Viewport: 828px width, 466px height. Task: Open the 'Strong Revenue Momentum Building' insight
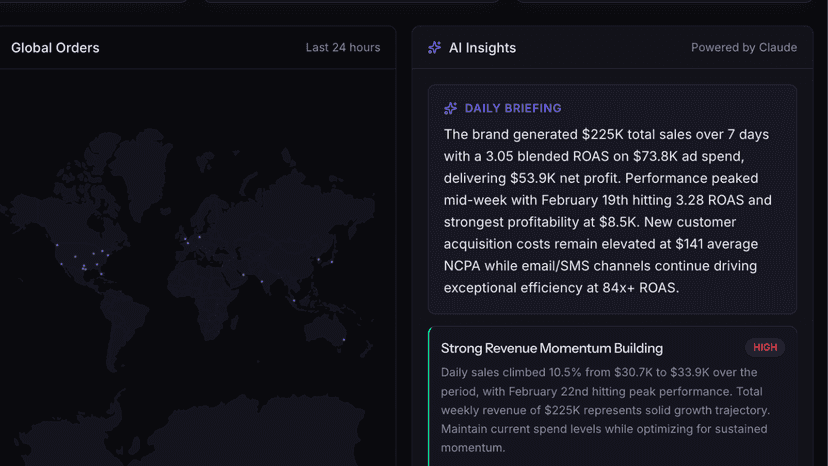[552, 348]
